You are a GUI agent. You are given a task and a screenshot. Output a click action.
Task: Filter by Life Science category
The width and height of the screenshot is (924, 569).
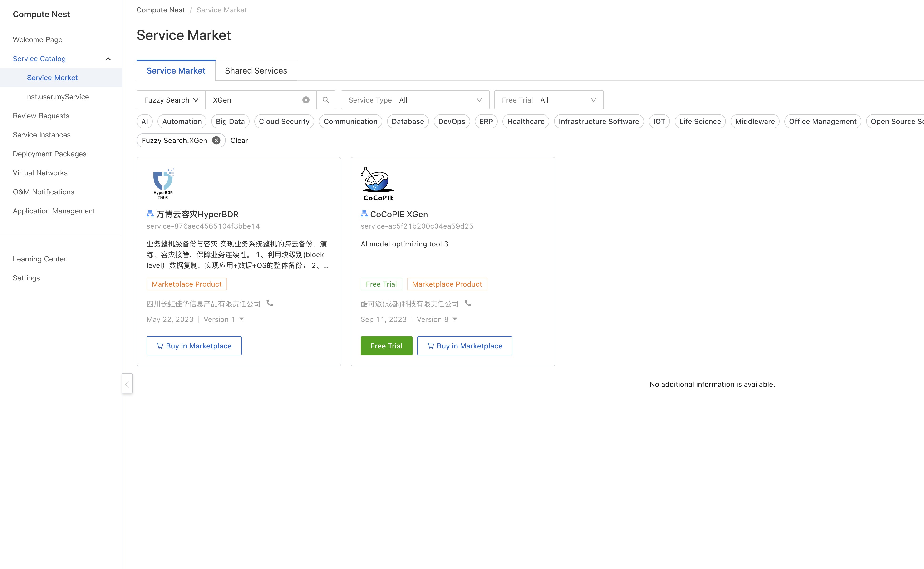[x=700, y=121]
